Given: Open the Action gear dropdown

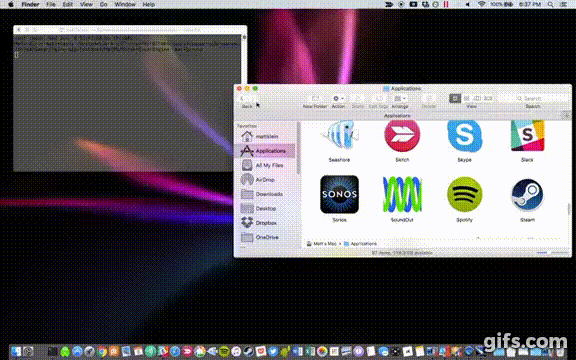Looking at the screenshot, I should (338, 99).
